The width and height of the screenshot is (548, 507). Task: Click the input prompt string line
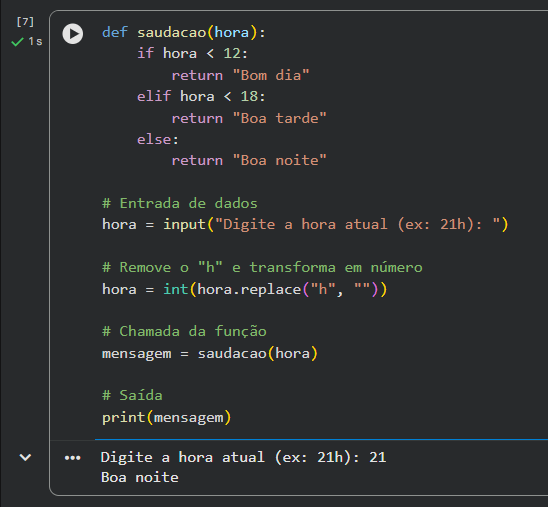click(x=305, y=224)
